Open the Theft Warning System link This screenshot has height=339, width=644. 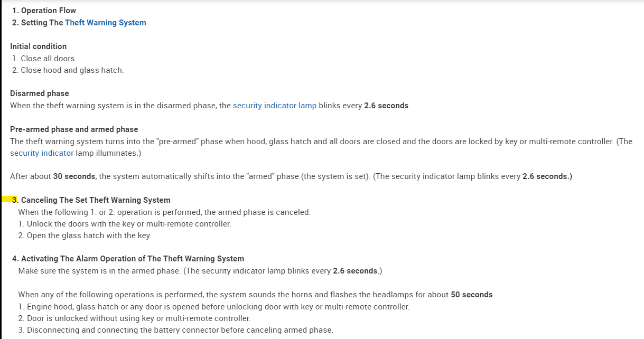[105, 23]
